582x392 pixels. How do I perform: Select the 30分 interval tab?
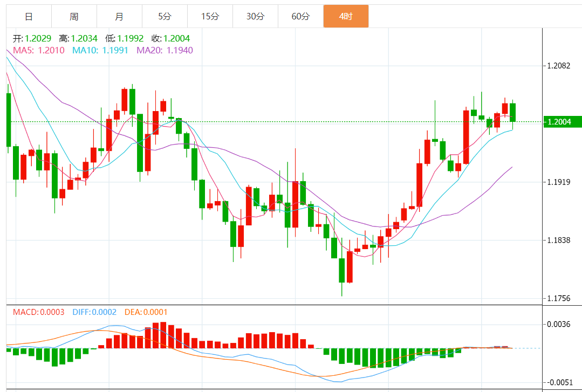(255, 16)
